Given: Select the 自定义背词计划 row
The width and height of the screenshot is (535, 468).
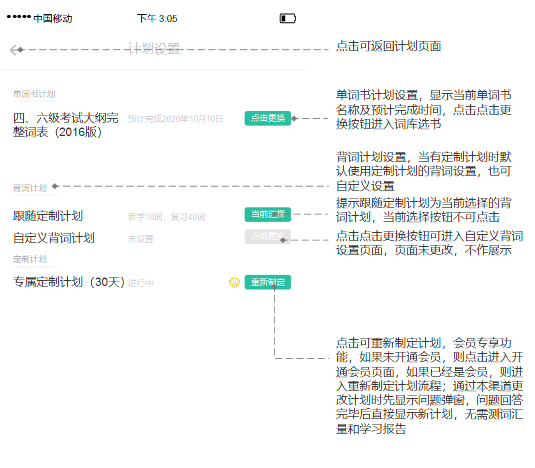Looking at the screenshot, I should pos(54,238).
